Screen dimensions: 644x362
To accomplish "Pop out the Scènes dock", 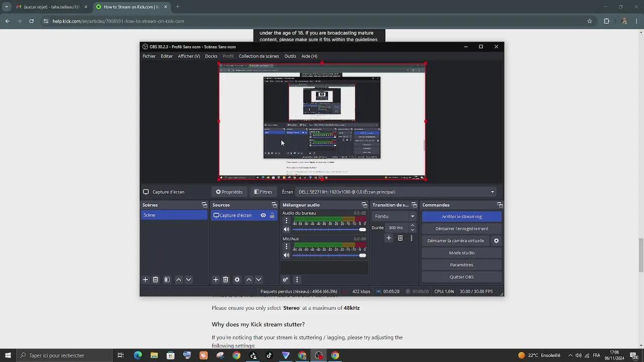I will coord(204,205).
